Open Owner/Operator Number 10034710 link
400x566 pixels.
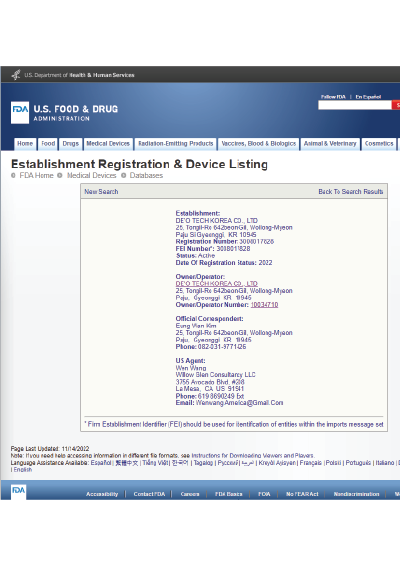click(264, 305)
